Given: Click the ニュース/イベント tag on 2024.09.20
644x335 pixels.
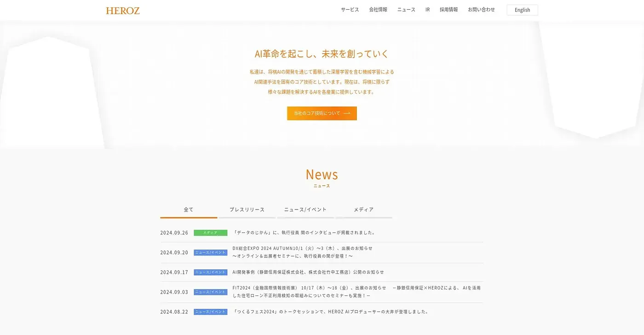Looking at the screenshot, I should (211, 253).
